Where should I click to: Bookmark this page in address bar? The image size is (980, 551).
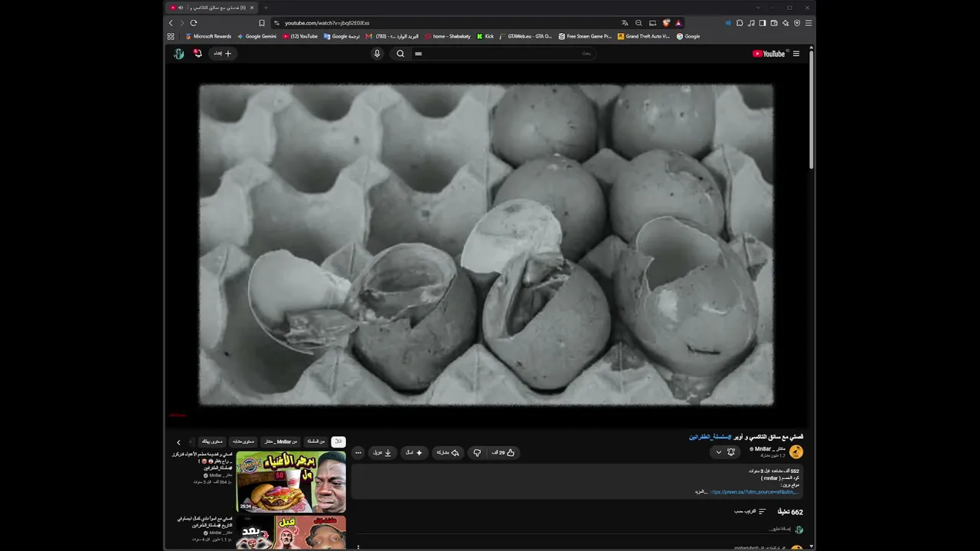(262, 23)
